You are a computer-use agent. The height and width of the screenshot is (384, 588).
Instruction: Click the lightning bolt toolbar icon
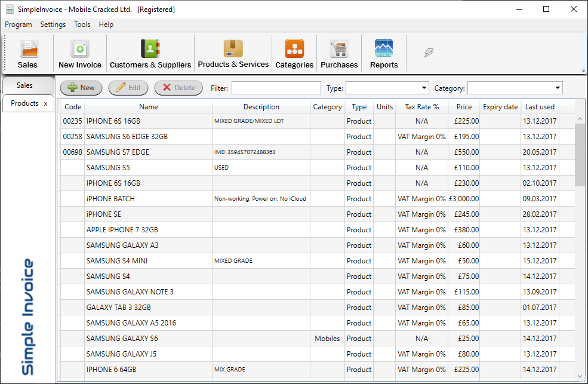coord(429,53)
